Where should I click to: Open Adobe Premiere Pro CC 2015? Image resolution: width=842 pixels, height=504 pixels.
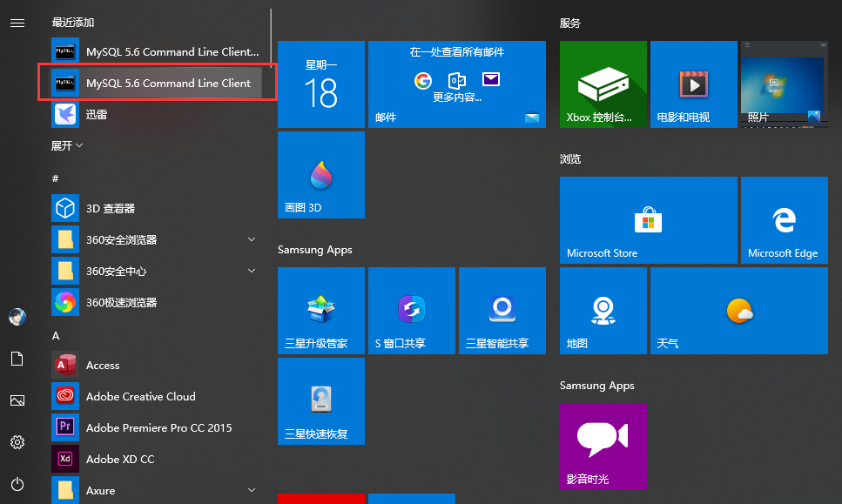tap(156, 427)
